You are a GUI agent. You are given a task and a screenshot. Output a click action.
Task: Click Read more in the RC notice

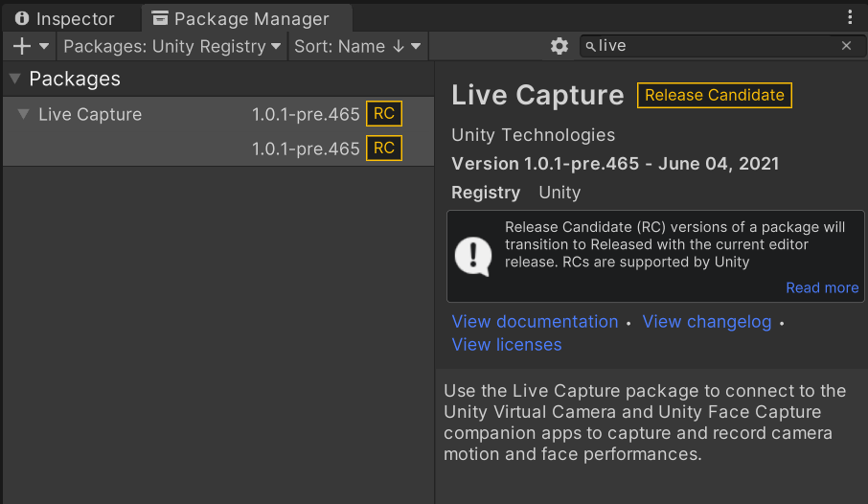(822, 287)
